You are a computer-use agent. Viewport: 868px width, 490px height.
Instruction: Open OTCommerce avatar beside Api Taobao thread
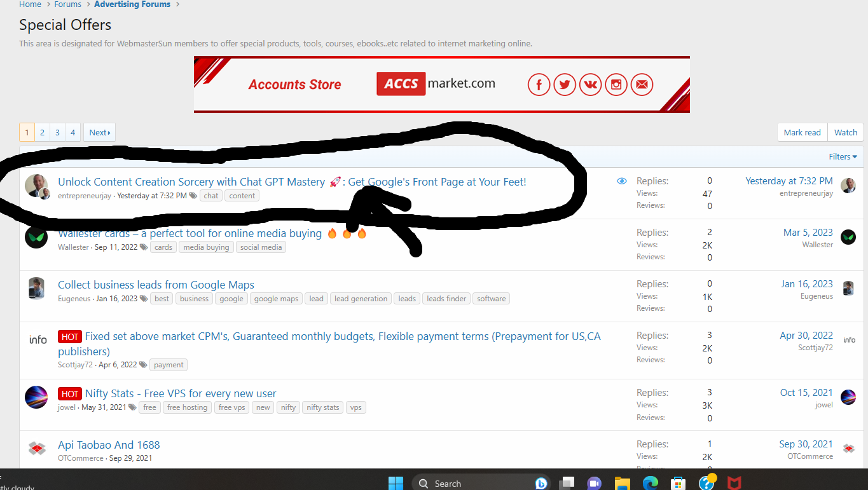(x=37, y=449)
